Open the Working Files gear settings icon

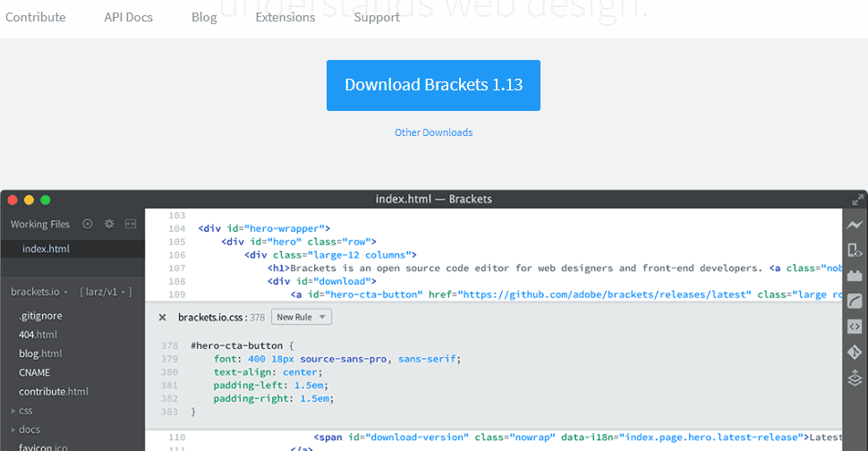(109, 224)
